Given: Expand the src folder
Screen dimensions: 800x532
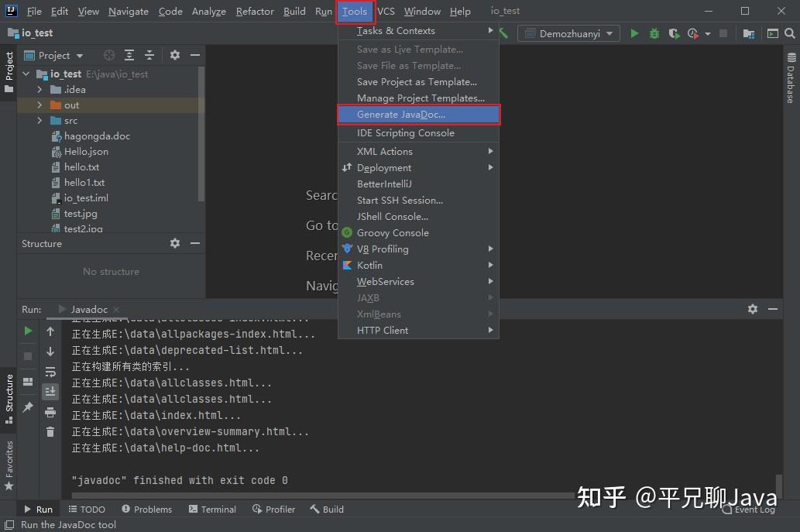Looking at the screenshot, I should click(x=39, y=120).
